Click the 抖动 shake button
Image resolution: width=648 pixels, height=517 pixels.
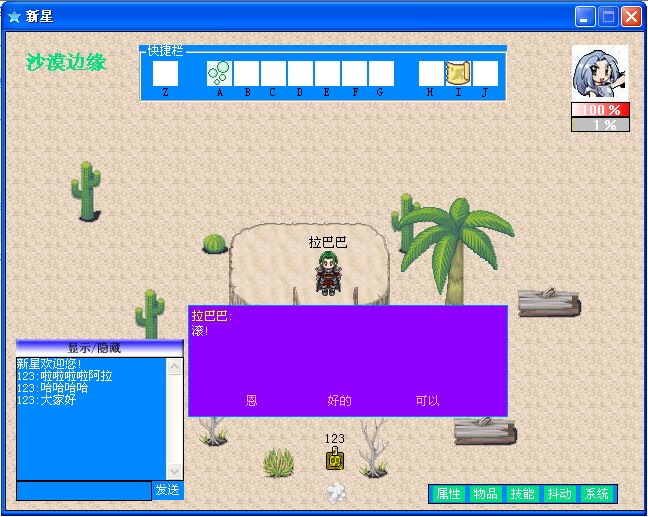tap(560, 494)
